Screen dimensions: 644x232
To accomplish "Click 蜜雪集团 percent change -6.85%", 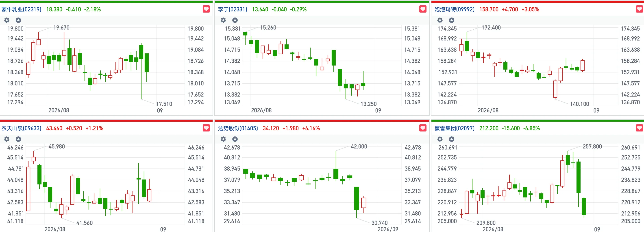I will click(531, 128).
